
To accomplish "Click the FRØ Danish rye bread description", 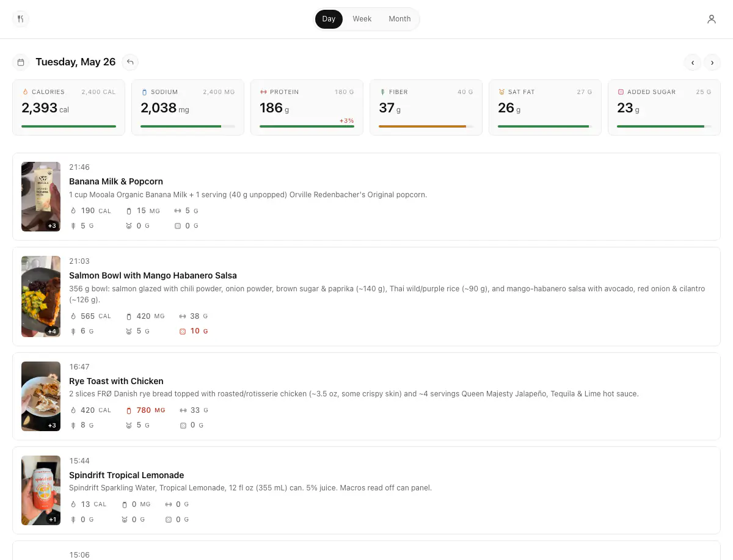I will (x=354, y=394).
